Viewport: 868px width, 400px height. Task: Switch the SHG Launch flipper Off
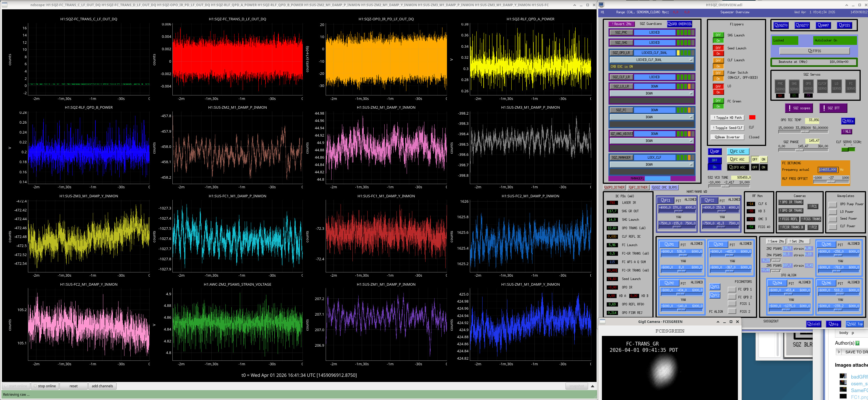point(718,35)
